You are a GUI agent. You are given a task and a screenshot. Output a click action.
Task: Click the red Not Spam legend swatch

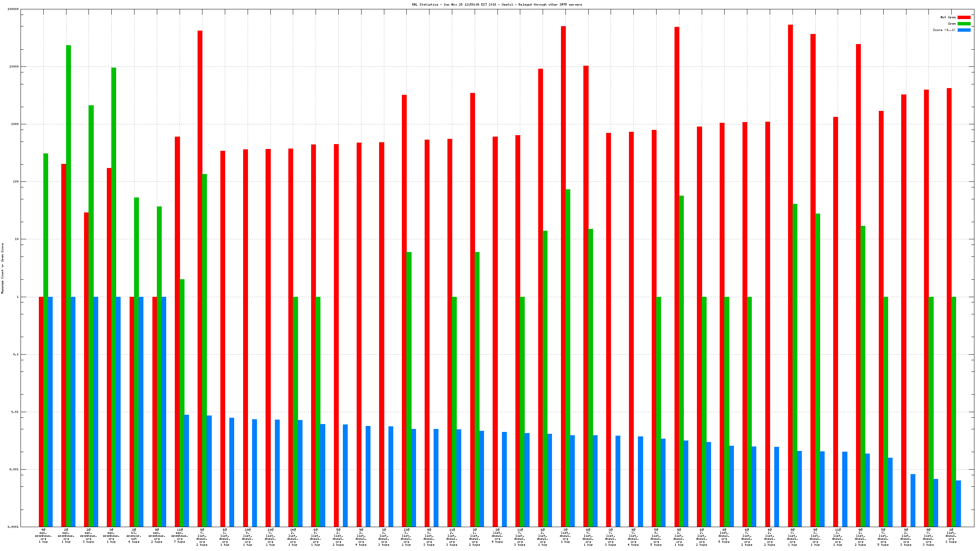tap(964, 18)
